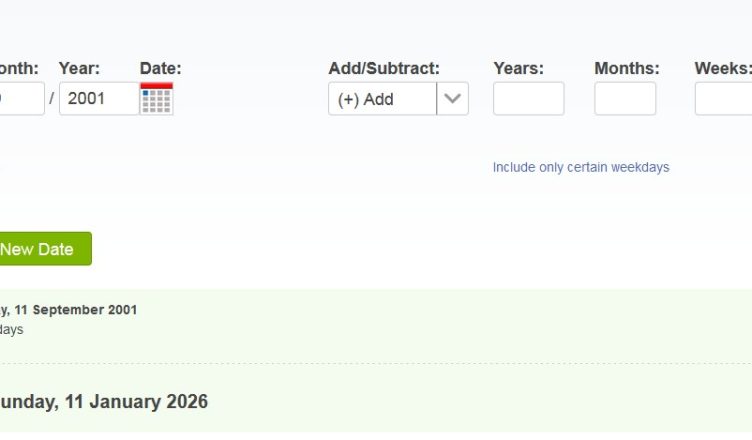Focus the Year field showing 2001
The width and height of the screenshot is (752, 440).
98,99
